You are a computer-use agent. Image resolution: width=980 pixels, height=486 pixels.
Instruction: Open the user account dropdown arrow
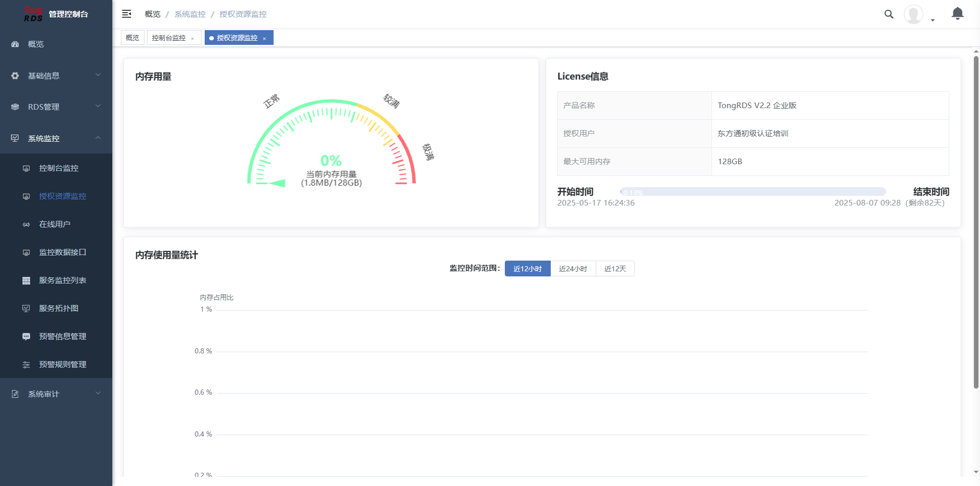tap(933, 20)
